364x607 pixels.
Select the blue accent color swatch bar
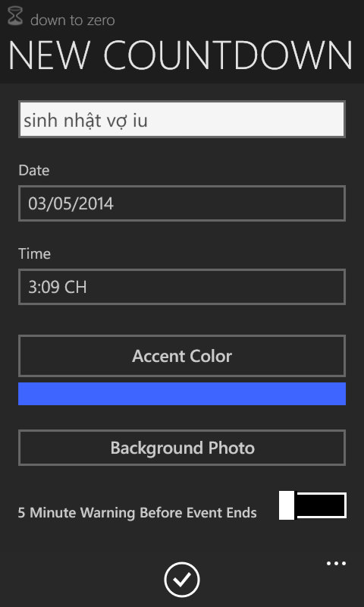[x=182, y=394]
